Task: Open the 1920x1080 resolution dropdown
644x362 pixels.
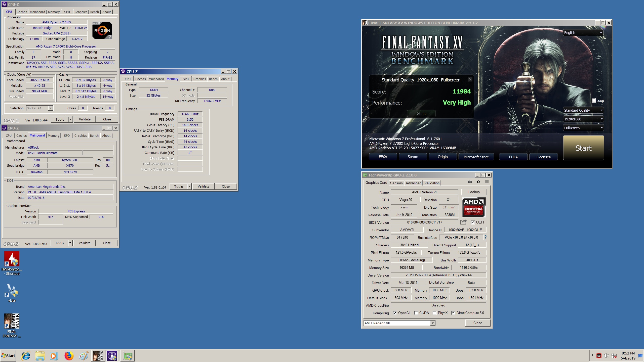Action: click(x=583, y=119)
